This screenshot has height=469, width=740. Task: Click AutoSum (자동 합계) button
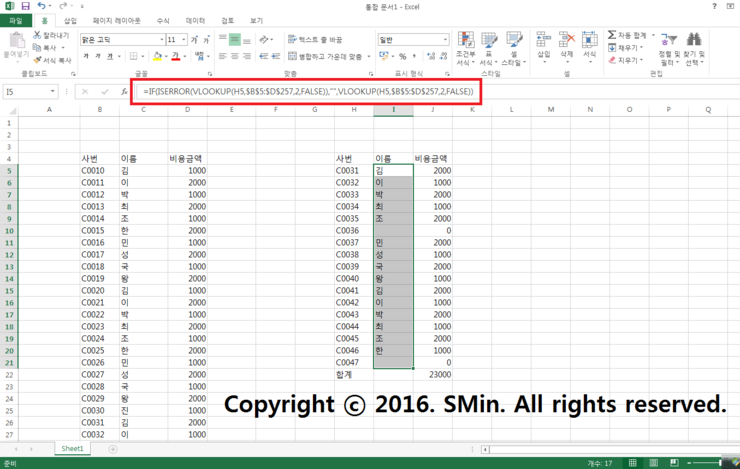tap(628, 35)
